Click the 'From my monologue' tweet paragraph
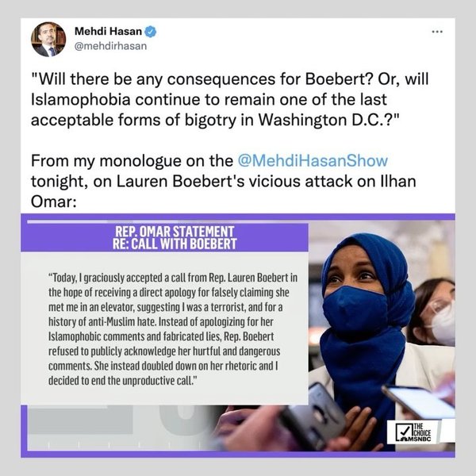 click(x=224, y=181)
